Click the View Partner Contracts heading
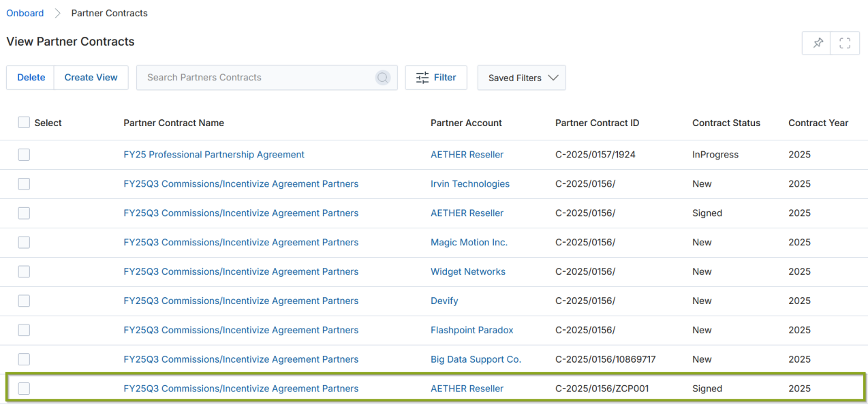Image resolution: width=868 pixels, height=409 pixels. click(70, 42)
